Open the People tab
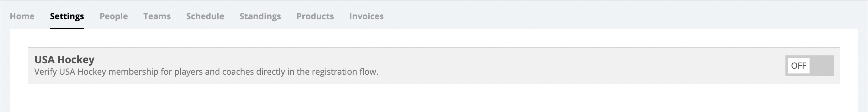 point(114,16)
